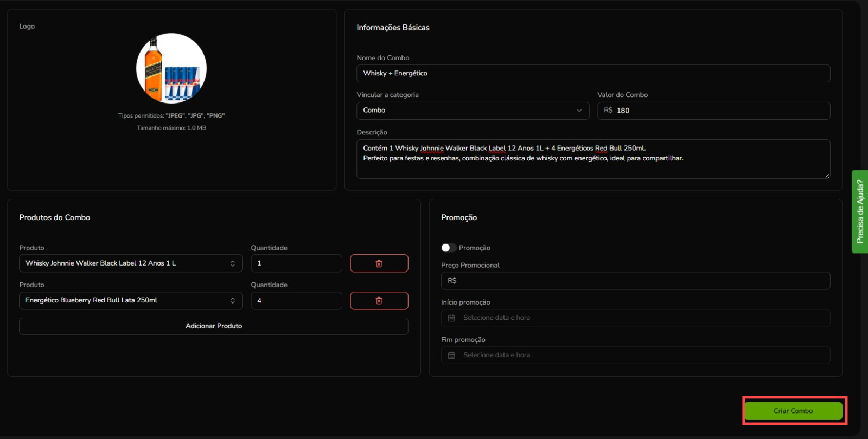Delete the Energético Blueberry Red Bull row
The width and height of the screenshot is (868, 439).
tap(379, 301)
